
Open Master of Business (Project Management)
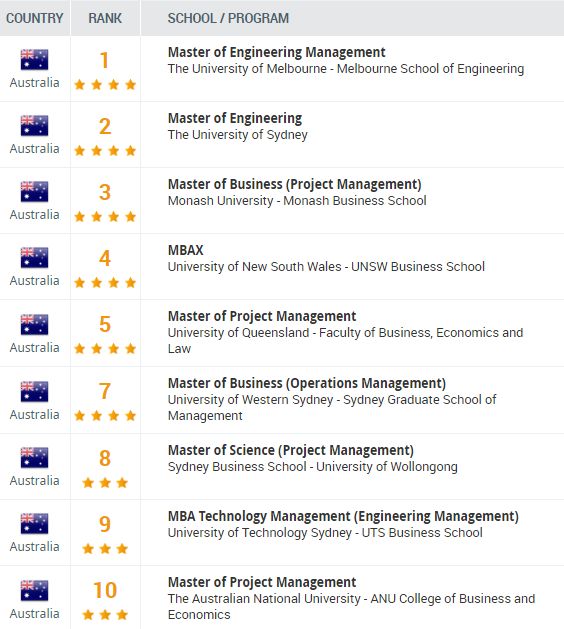tap(294, 185)
